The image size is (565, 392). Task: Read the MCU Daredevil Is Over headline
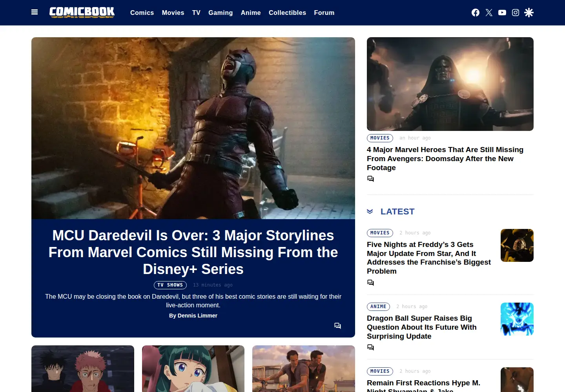pos(193,252)
